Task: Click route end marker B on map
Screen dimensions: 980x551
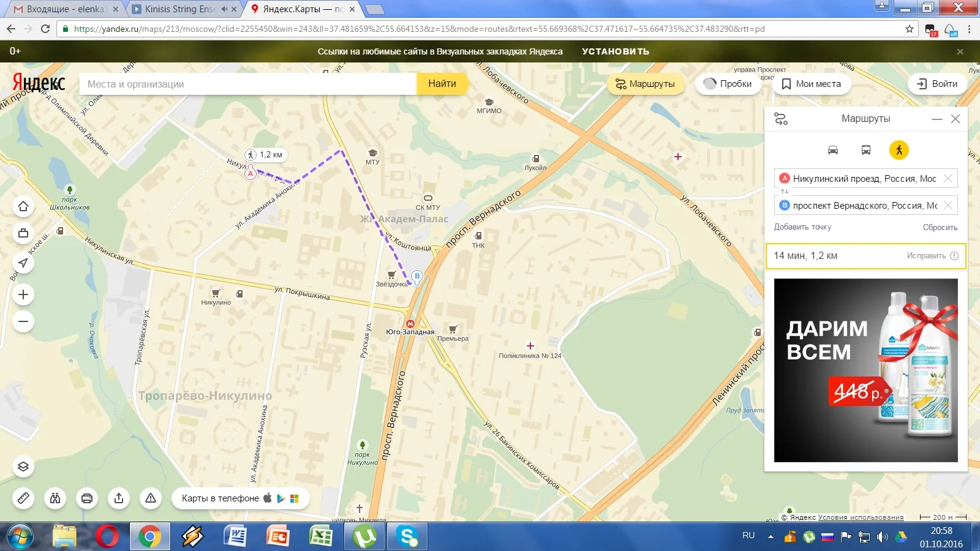Action: [417, 276]
